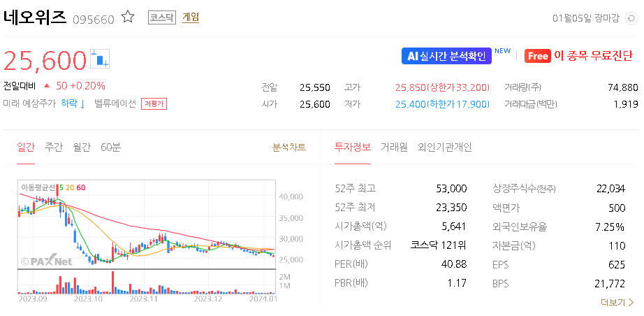Click the current price 25,600

coord(45,60)
